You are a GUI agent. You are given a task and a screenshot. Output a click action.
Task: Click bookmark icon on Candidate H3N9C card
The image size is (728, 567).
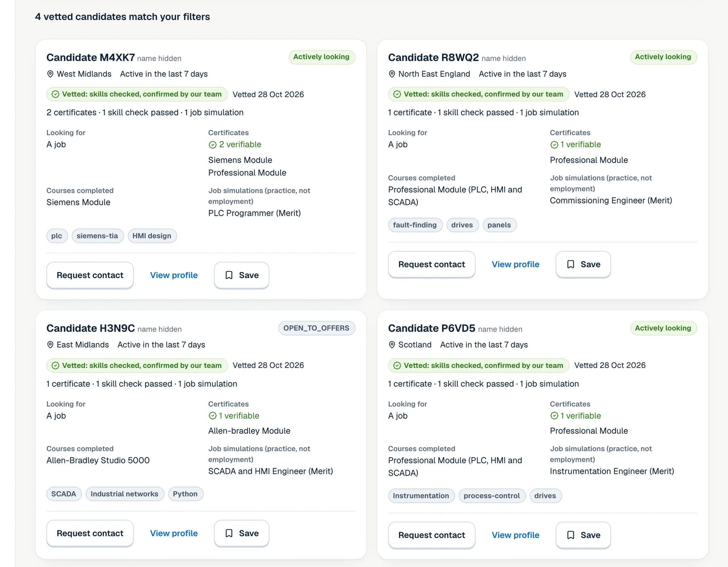point(229,533)
